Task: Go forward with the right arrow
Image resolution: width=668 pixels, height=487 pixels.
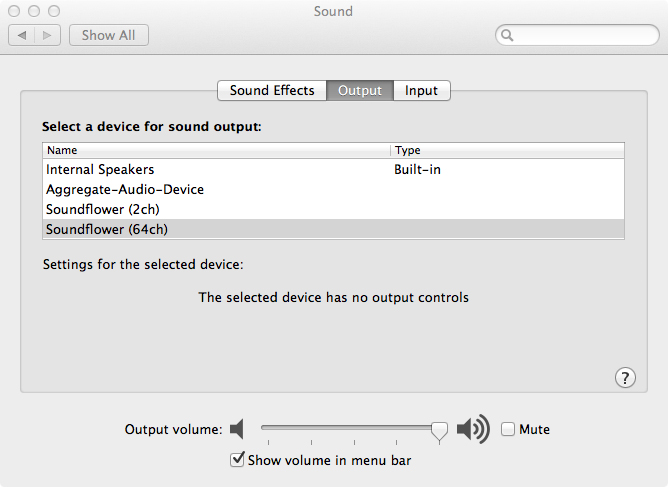Action: point(48,35)
